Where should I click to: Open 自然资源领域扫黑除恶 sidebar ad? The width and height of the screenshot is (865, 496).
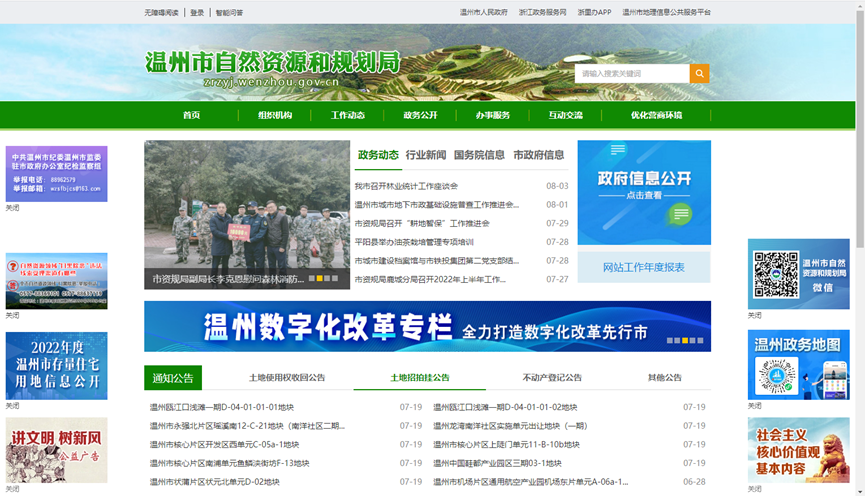56,281
